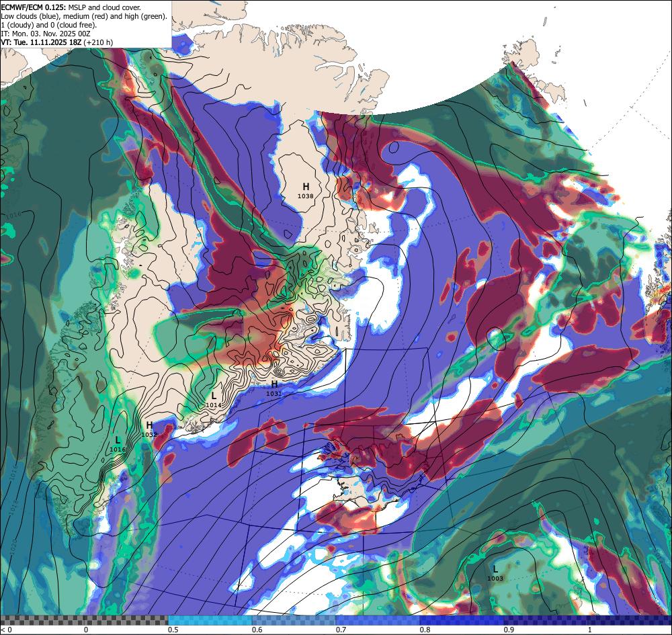Click the low pressure center labelled 1003
The width and height of the screenshot is (672, 635).
pos(495,573)
